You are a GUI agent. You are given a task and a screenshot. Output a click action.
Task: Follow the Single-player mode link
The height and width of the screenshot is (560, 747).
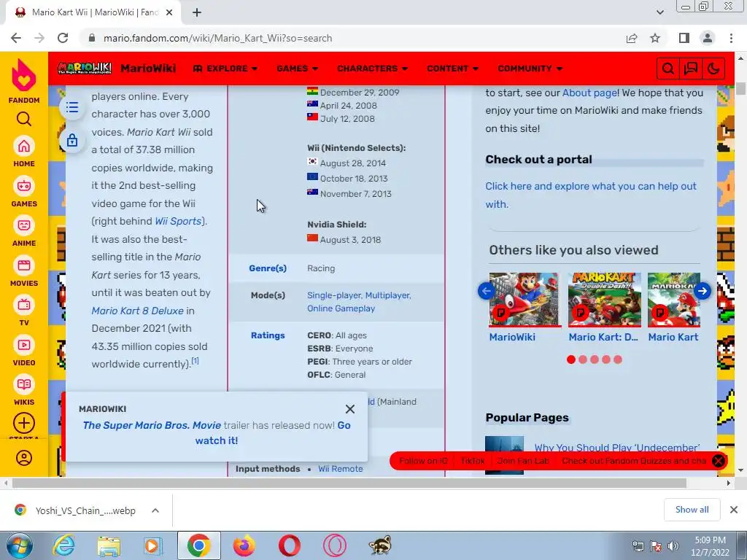(334, 295)
